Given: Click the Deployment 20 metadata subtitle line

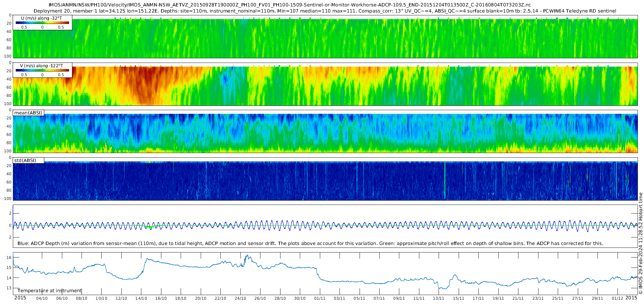Looking at the screenshot, I should 325,11.
